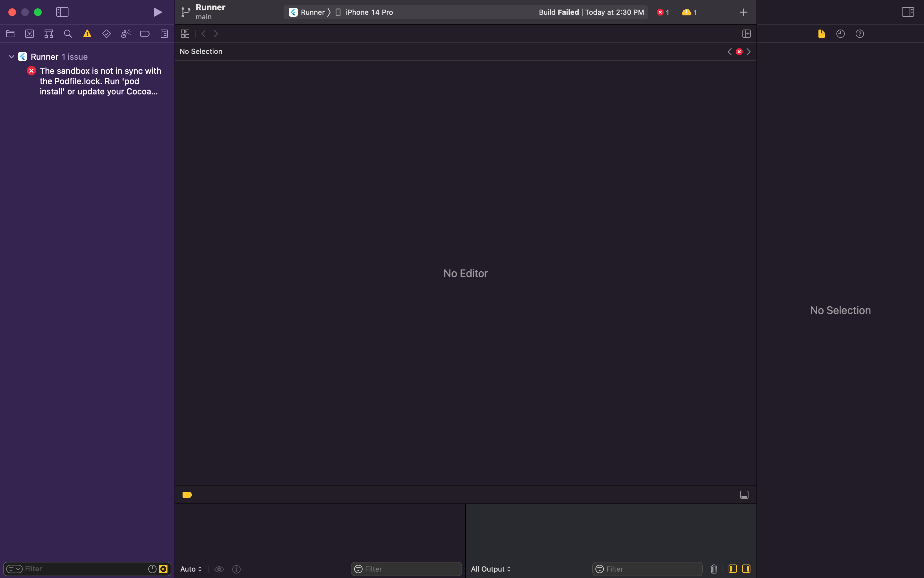This screenshot has height=578, width=924.
Task: Add an editor on the right
Action: (x=747, y=34)
